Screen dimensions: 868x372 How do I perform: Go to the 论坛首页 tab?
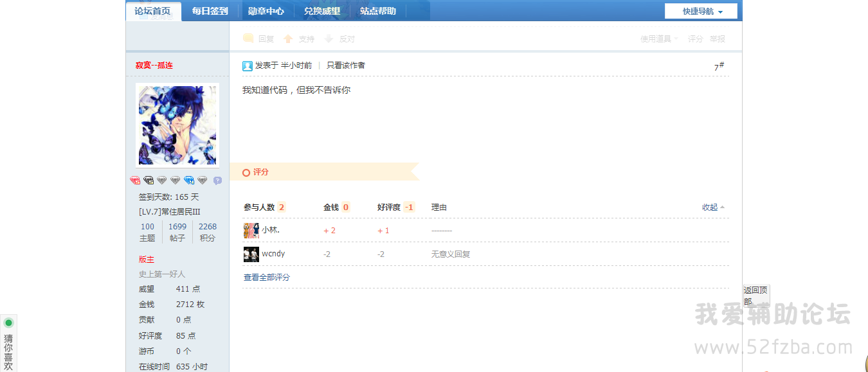(153, 11)
